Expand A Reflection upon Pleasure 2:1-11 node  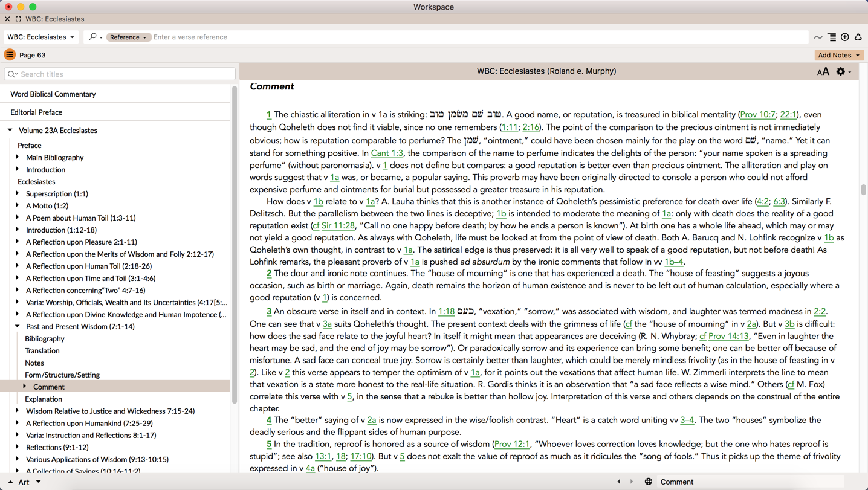click(x=18, y=242)
